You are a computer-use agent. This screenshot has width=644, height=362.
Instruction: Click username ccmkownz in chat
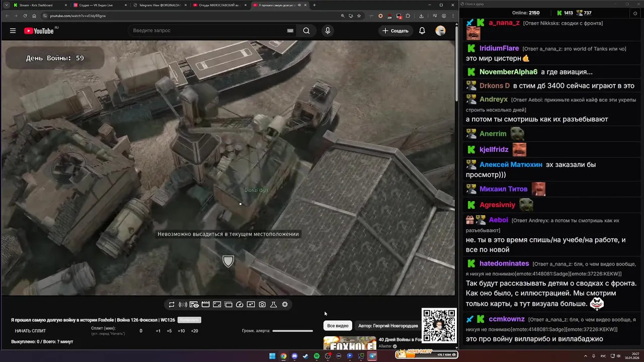coord(507,319)
